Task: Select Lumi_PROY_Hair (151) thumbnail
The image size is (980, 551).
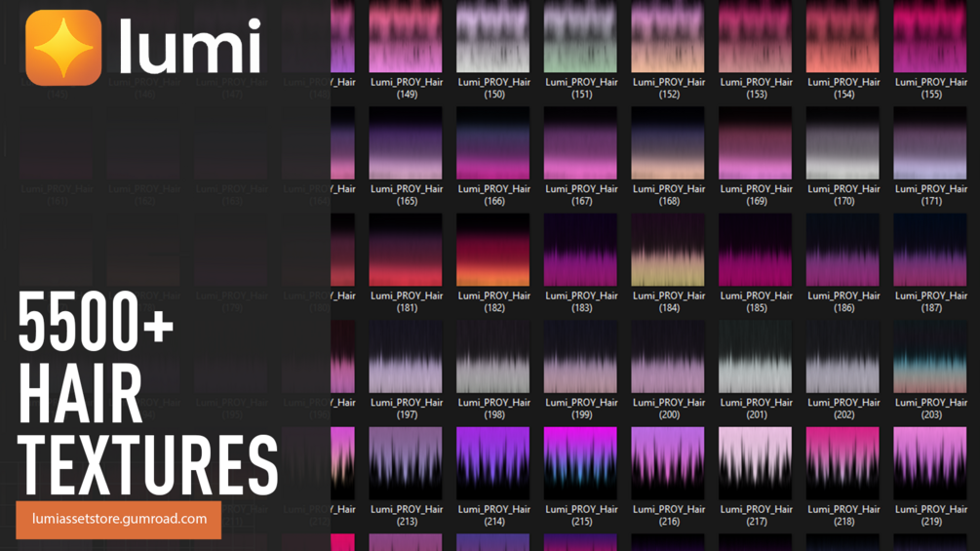Action: (580, 36)
